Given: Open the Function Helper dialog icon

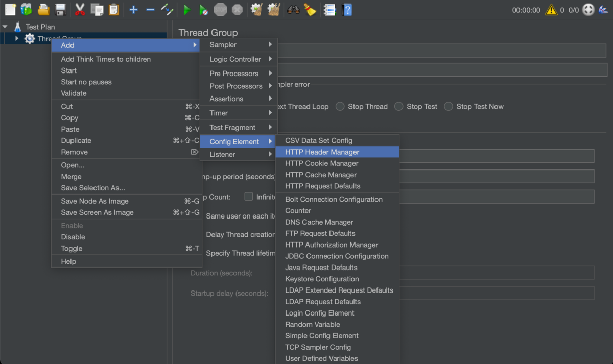Looking at the screenshot, I should coord(330,9).
